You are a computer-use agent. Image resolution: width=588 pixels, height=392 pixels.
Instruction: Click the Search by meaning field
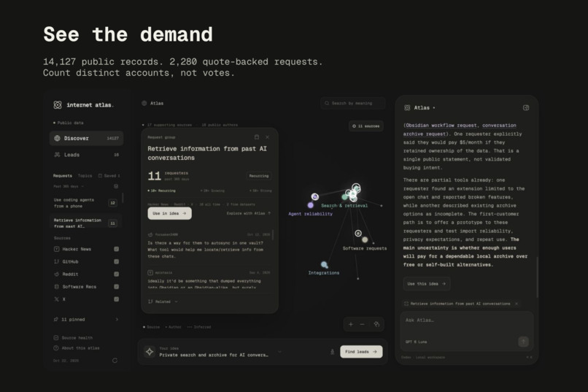(352, 103)
